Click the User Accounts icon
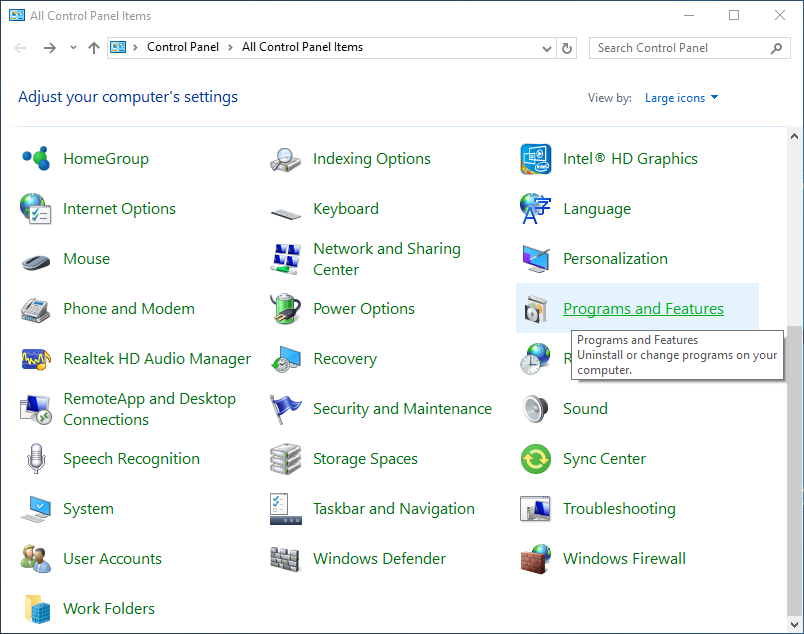Screen dimensions: 804x634 36,559
